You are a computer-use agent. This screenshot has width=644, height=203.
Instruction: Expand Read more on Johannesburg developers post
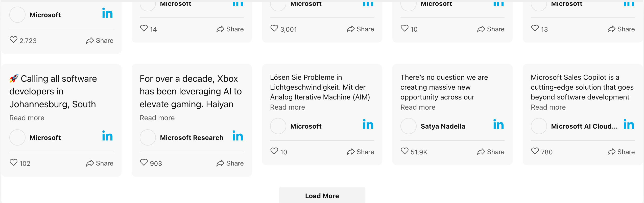(27, 118)
